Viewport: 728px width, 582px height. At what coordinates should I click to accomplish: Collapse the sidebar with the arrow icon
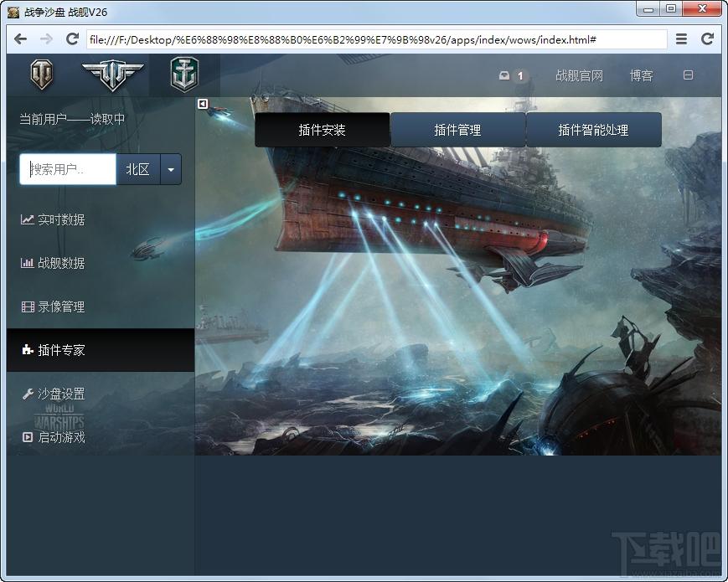203,104
